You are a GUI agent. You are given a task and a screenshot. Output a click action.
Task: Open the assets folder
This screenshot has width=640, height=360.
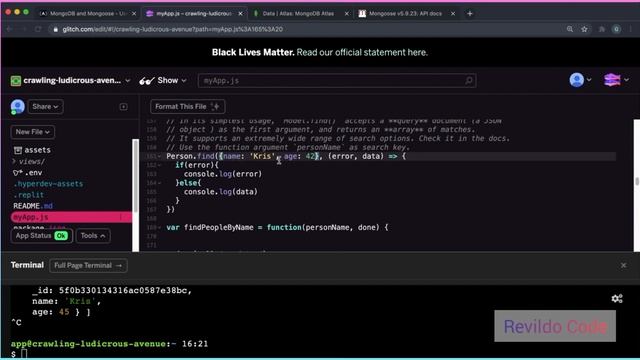click(x=33, y=150)
